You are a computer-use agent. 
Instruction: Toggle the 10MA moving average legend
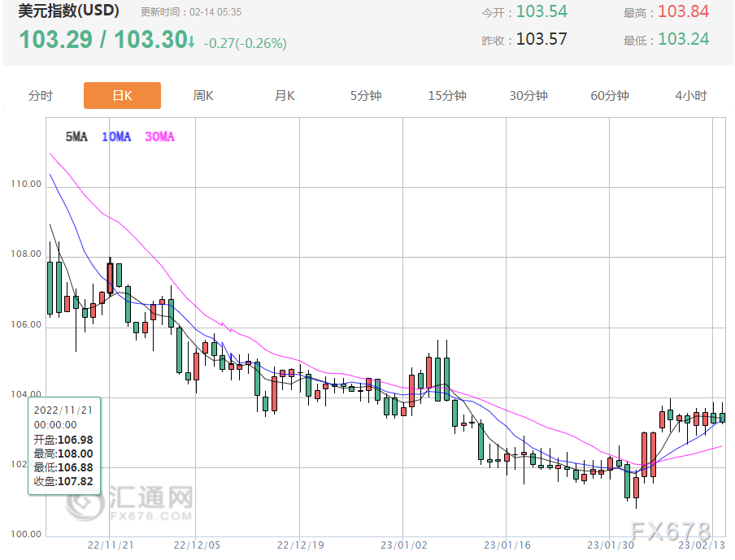click(x=116, y=137)
